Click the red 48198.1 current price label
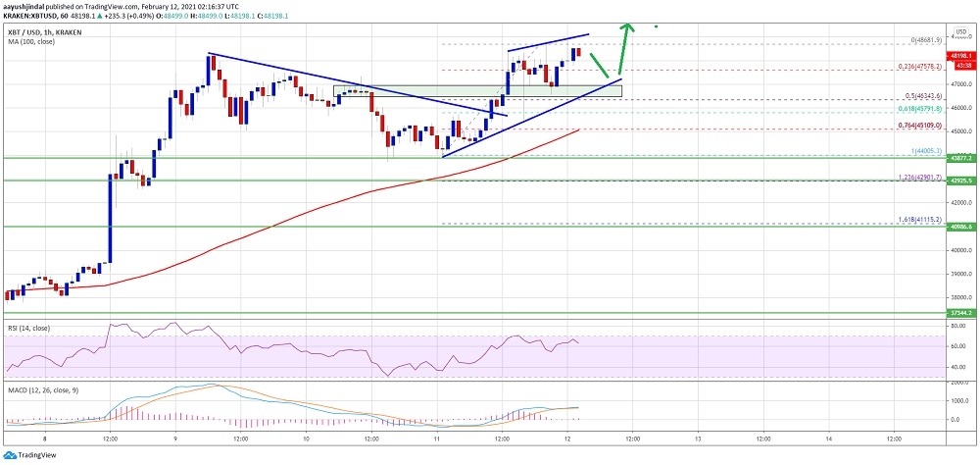Viewport: 980px width, 465px height. pyautogui.click(x=961, y=56)
